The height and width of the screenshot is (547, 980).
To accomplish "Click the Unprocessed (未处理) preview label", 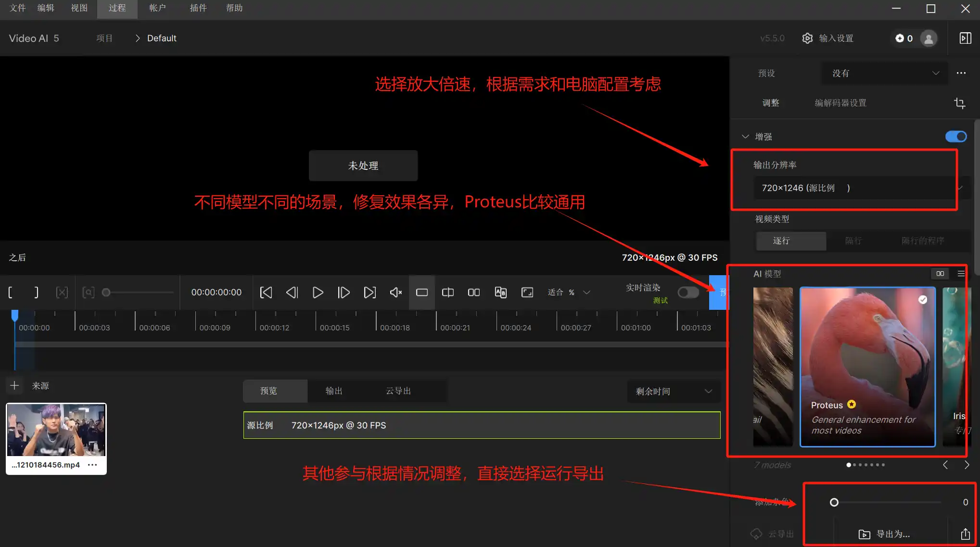I will 363,165.
